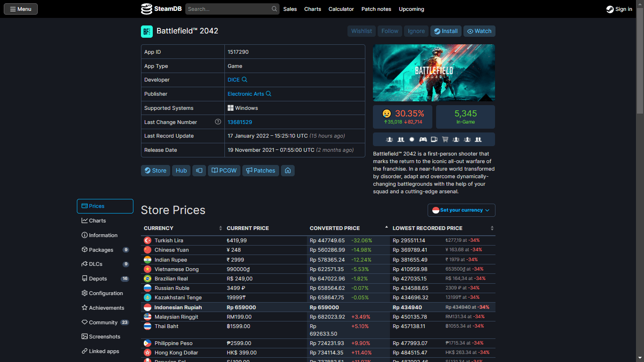Click the magnifier icon next to Electronic Arts
The width and height of the screenshot is (644, 362).
click(x=269, y=94)
